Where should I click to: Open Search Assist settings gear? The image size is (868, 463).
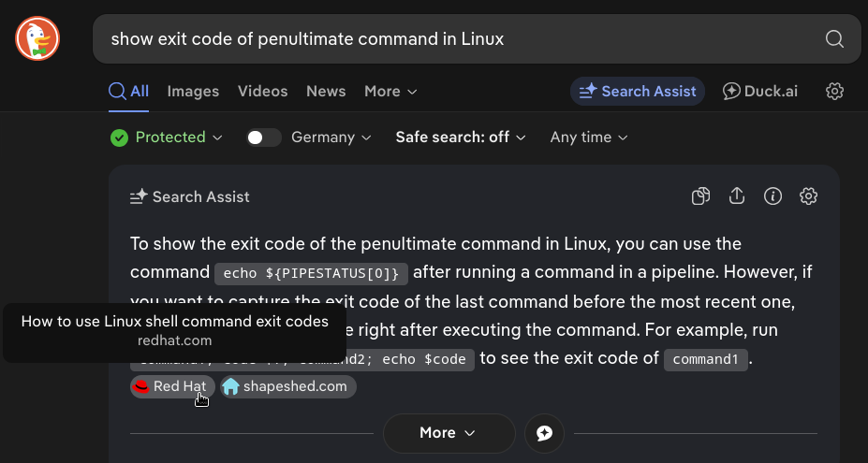pos(809,196)
